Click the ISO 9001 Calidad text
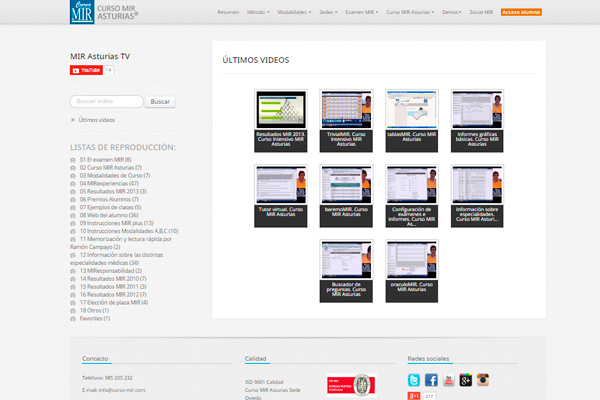 coord(264,382)
